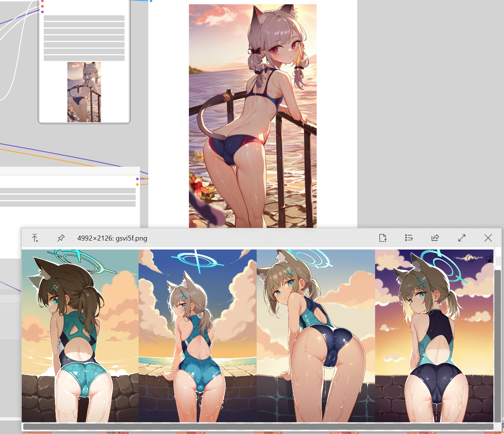This screenshot has width=504, height=434.
Task: Click the small thumbnail preview inside the node
Action: pos(84,92)
